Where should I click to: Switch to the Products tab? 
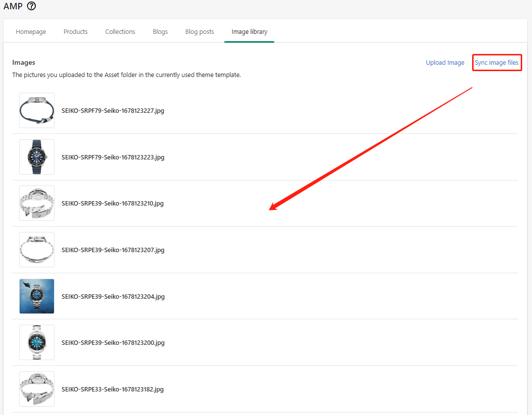pyautogui.click(x=76, y=31)
